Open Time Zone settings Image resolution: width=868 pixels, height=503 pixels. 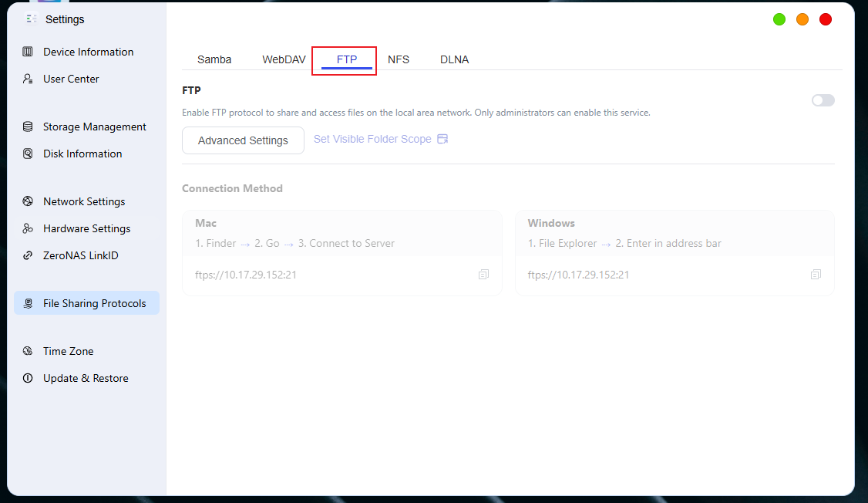tap(86, 351)
